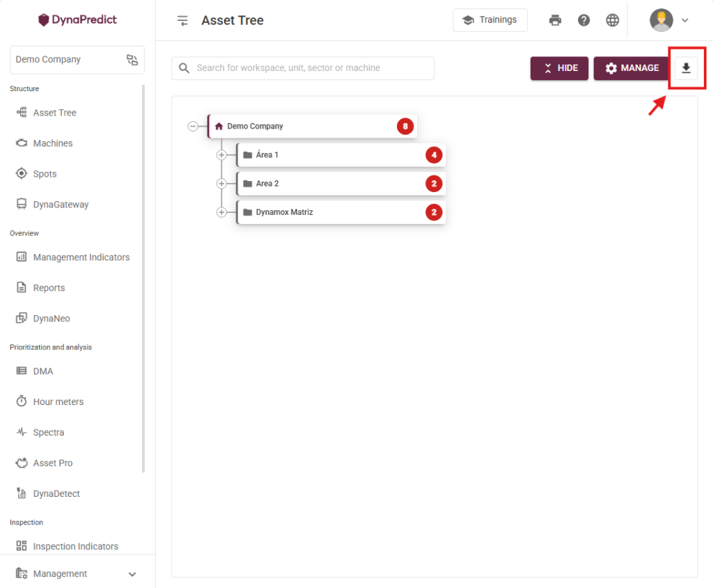Image resolution: width=713 pixels, height=588 pixels.
Task: Click the globe language icon
Action: pyautogui.click(x=613, y=20)
